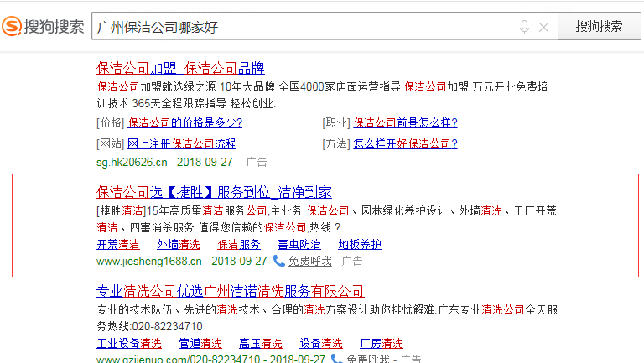Image resolution: width=644 pixels, height=363 pixels.
Task: Click the microphone voice search icon
Action: click(524, 27)
